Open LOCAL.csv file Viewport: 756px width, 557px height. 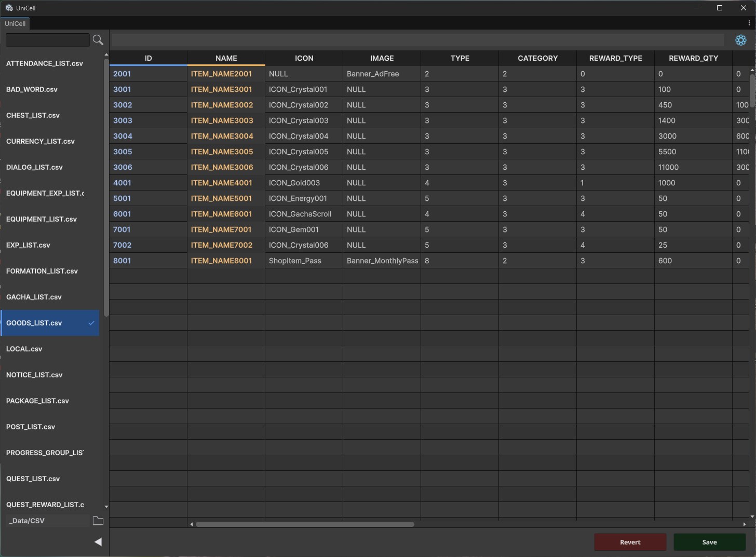pyautogui.click(x=50, y=349)
